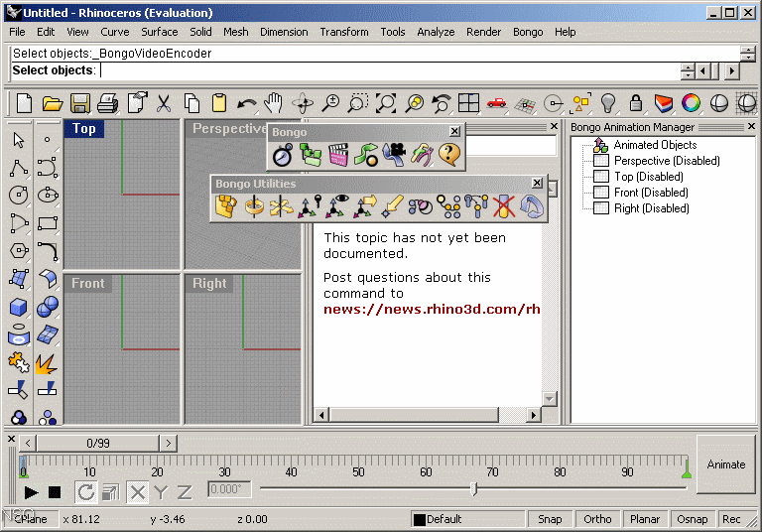Open the Transform menu

pos(344,32)
